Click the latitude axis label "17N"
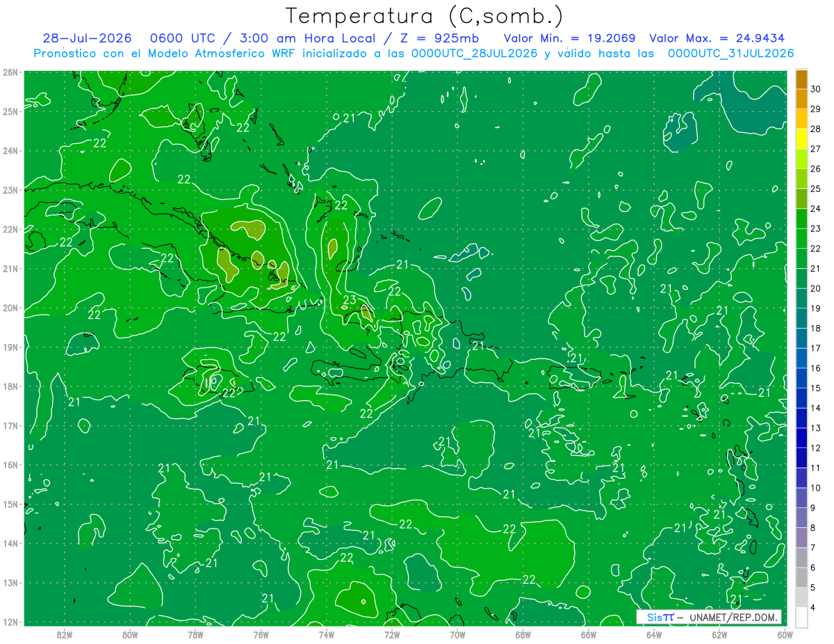Screen dimensions: 834x644 [10, 425]
